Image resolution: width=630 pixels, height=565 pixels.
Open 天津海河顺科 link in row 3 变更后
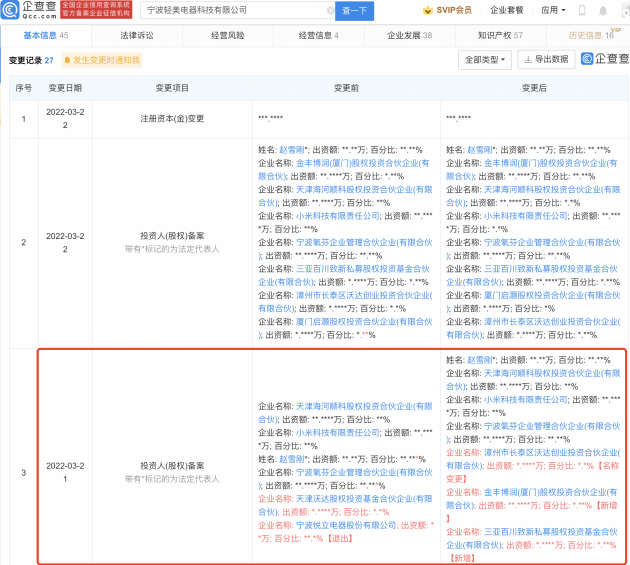tap(533, 380)
